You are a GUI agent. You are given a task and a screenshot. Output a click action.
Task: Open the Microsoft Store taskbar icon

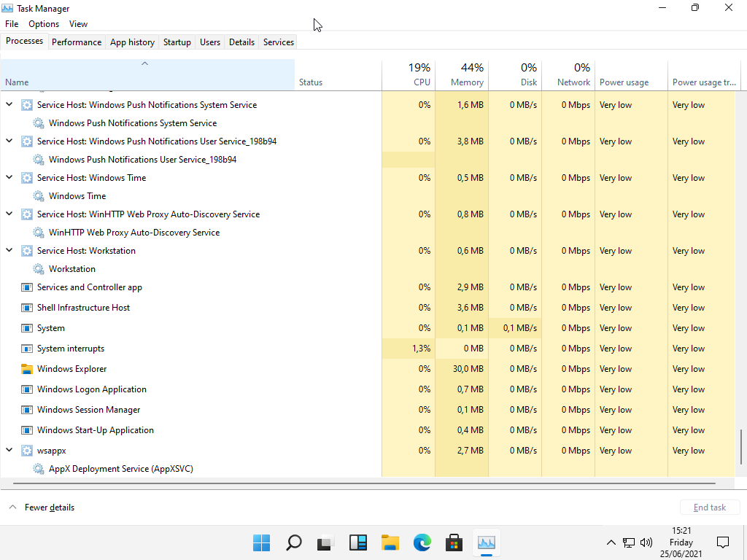454,542
